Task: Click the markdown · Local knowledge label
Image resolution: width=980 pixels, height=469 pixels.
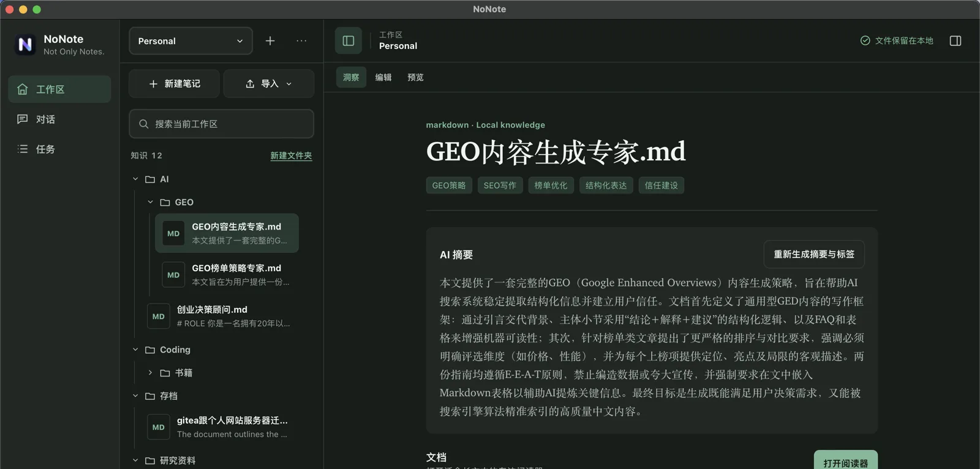Action: 486,125
